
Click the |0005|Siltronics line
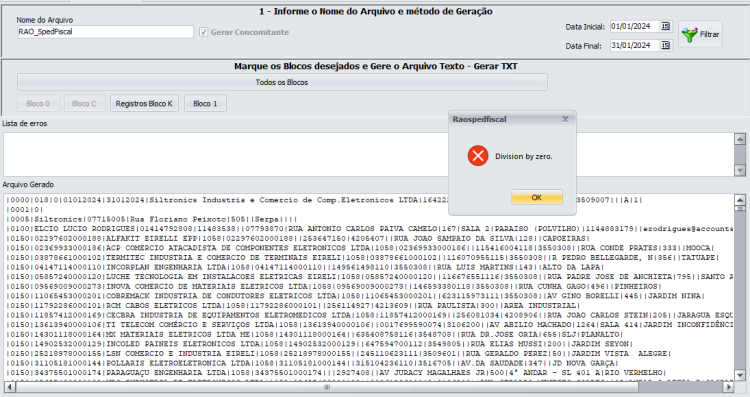[152, 219]
